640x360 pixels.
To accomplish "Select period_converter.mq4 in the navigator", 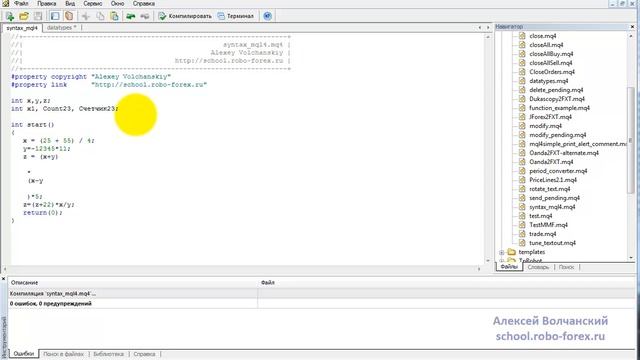I will (558, 171).
